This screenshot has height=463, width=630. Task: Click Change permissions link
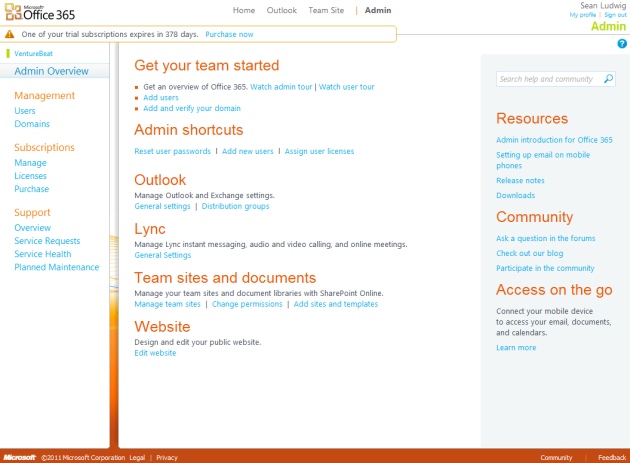pyautogui.click(x=247, y=304)
